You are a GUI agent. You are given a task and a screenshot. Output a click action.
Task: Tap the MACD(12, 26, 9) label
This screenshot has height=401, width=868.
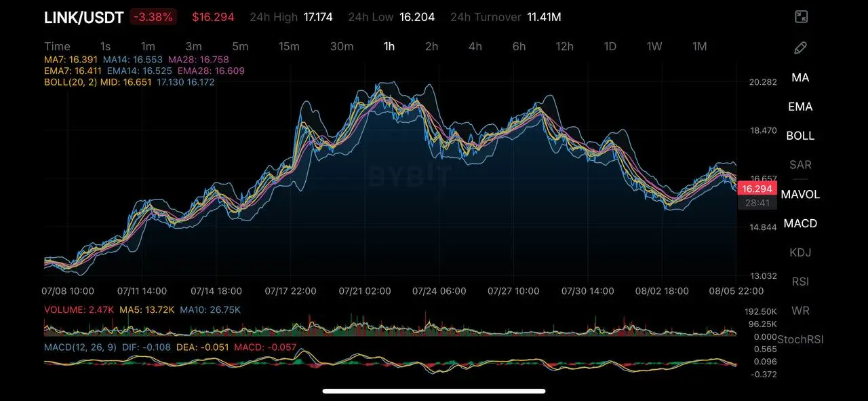pyautogui.click(x=80, y=347)
